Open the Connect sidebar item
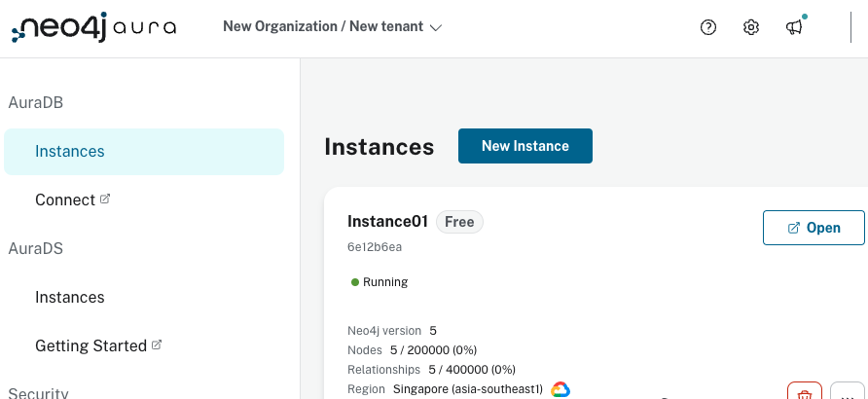Image resolution: width=868 pixels, height=399 pixels. [65, 199]
